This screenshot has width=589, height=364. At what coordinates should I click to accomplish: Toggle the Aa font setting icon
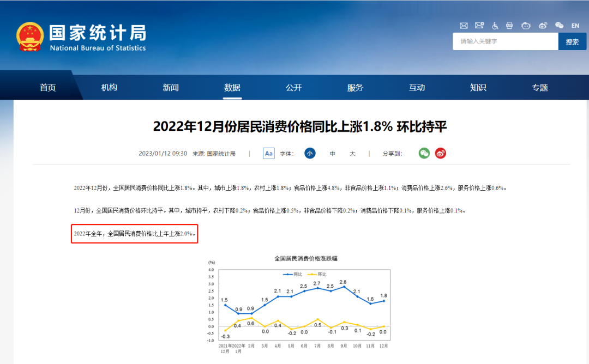click(268, 153)
